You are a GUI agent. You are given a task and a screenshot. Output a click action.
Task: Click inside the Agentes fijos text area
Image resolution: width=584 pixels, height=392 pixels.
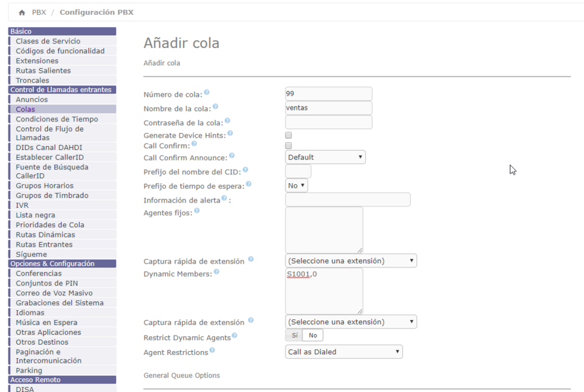324,230
